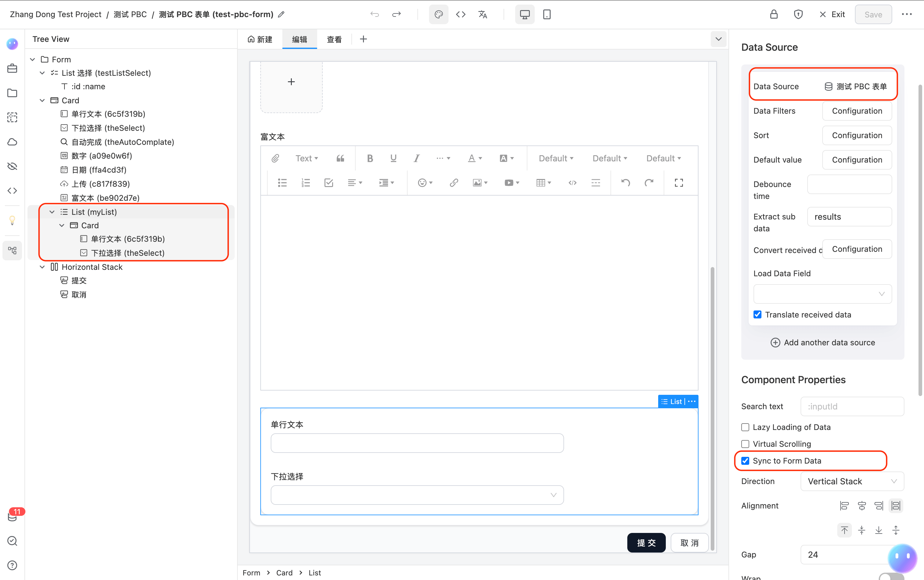Open the translation language icon
The image size is (924, 580).
tap(482, 15)
